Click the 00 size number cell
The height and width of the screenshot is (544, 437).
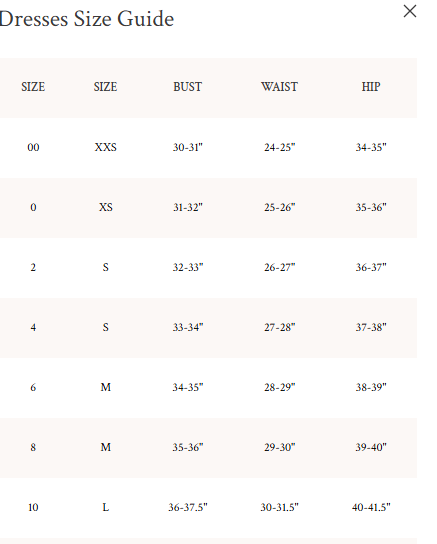click(x=33, y=147)
